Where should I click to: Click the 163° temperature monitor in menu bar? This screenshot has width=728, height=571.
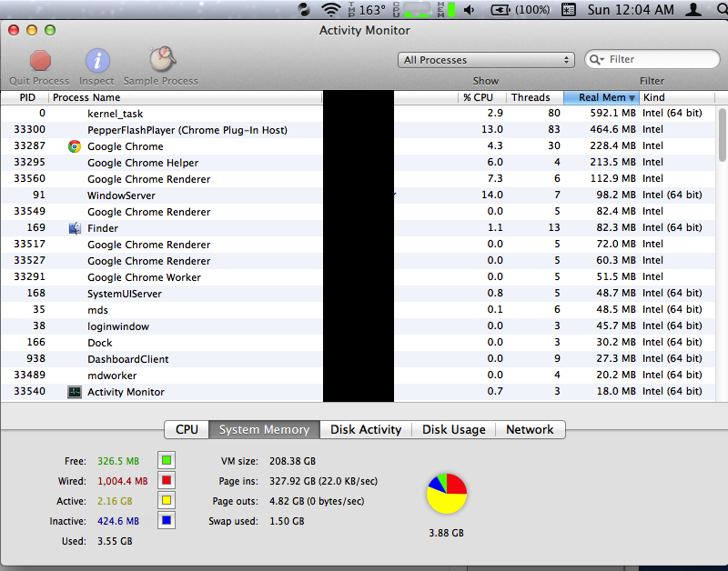point(368,9)
